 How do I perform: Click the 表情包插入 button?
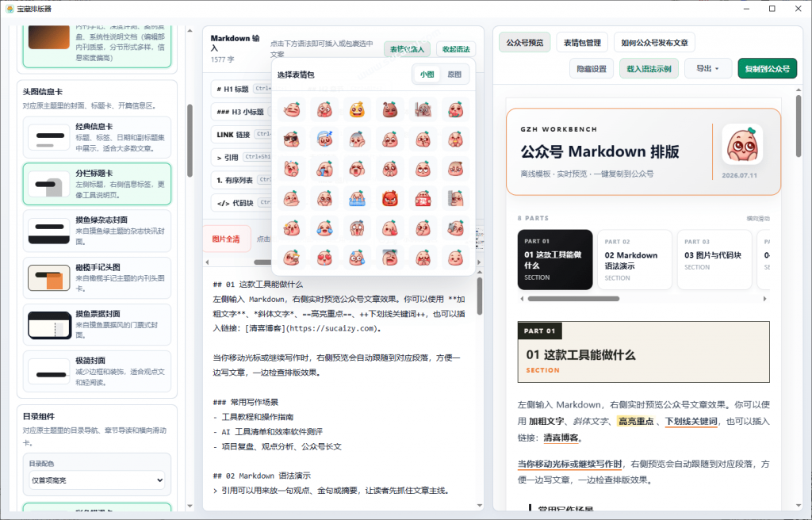point(407,49)
